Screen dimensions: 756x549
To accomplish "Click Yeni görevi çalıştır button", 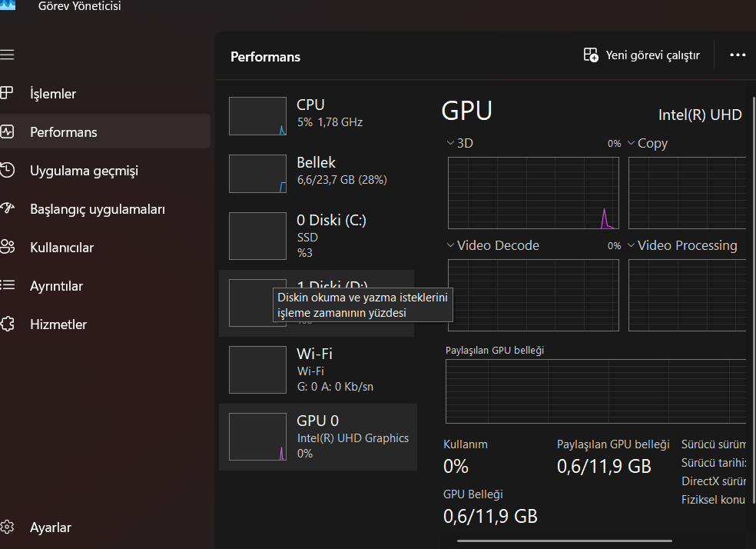I will (x=642, y=55).
